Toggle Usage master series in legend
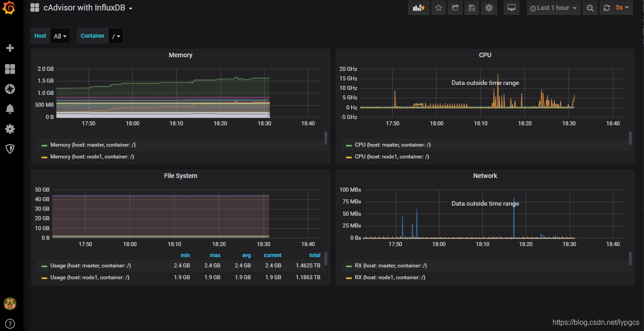 [x=90, y=266]
